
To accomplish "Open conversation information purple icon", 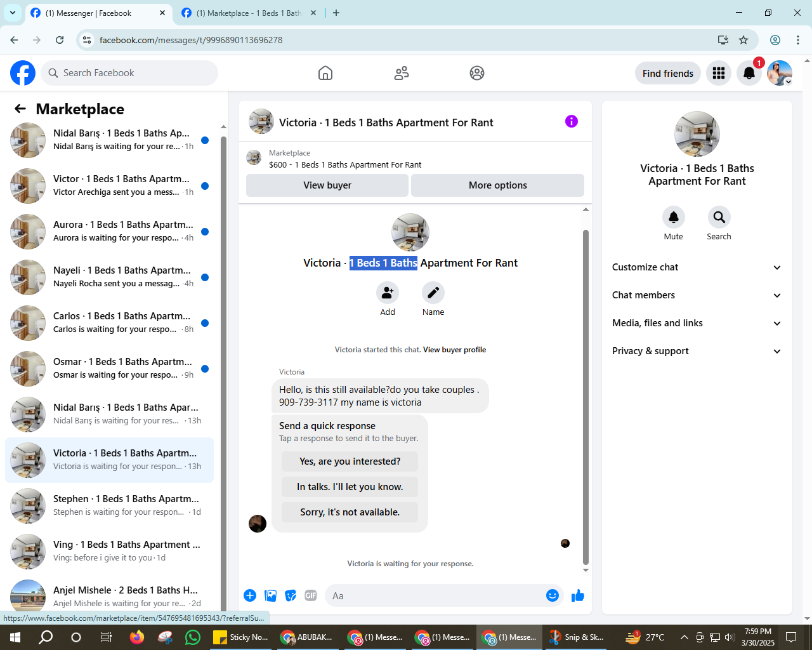I will click(572, 121).
